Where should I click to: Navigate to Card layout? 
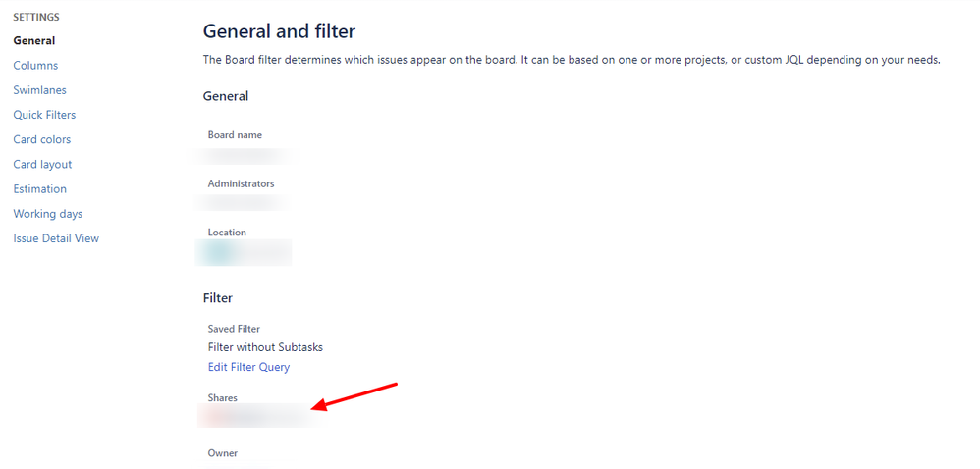42,164
